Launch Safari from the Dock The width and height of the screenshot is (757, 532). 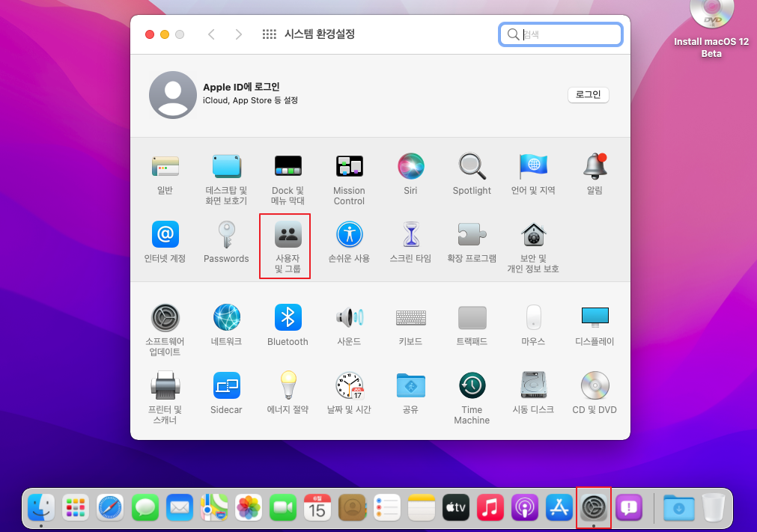110,507
